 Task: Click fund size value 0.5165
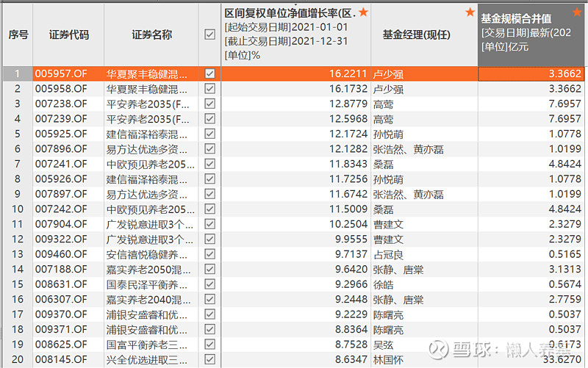coord(565,254)
